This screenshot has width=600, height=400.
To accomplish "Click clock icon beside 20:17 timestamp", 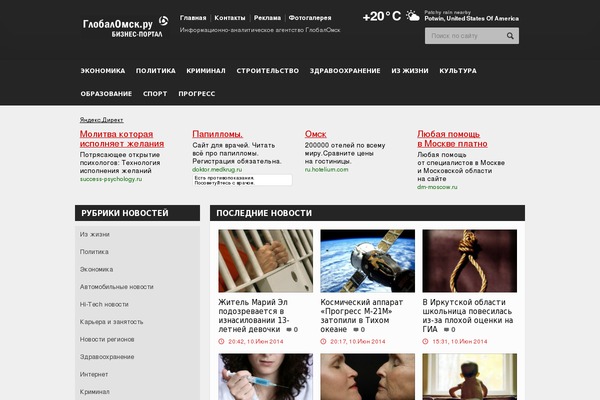I will [x=323, y=341].
